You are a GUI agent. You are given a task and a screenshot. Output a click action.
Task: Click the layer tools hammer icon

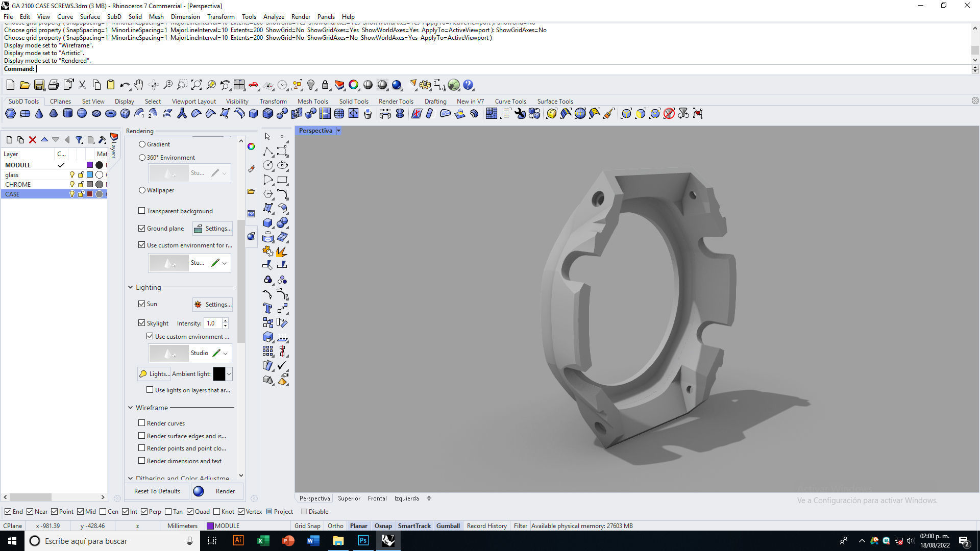[x=102, y=139]
